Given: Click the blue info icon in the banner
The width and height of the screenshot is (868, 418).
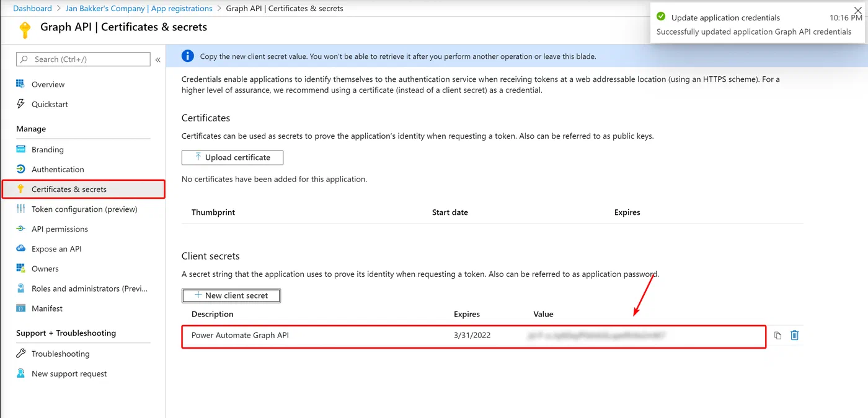Looking at the screenshot, I should tap(188, 56).
